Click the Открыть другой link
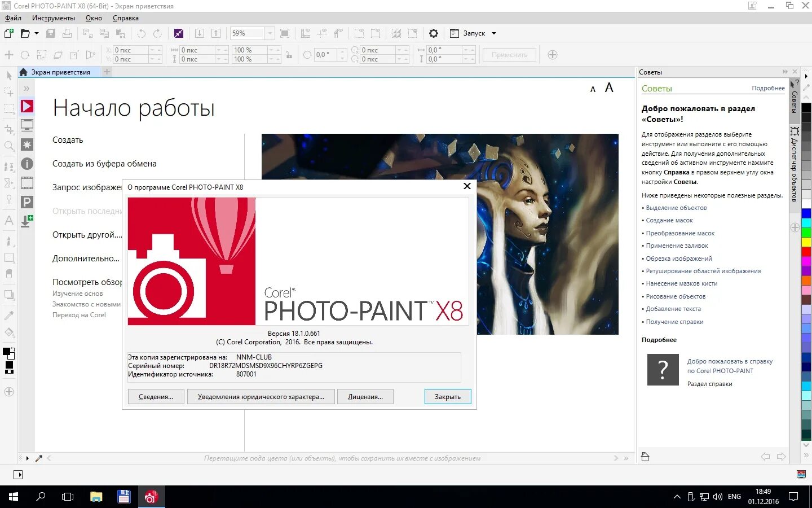 point(87,235)
